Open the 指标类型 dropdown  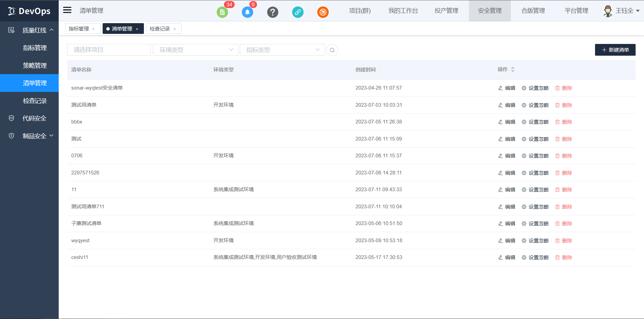[282, 50]
